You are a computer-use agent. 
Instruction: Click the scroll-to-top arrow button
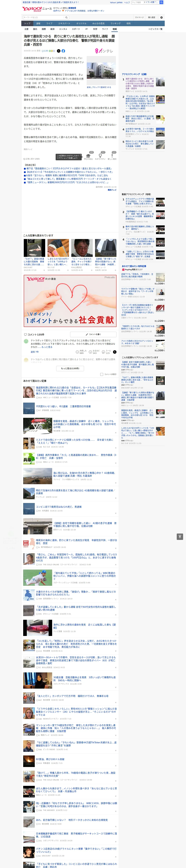tap(180, 537)
